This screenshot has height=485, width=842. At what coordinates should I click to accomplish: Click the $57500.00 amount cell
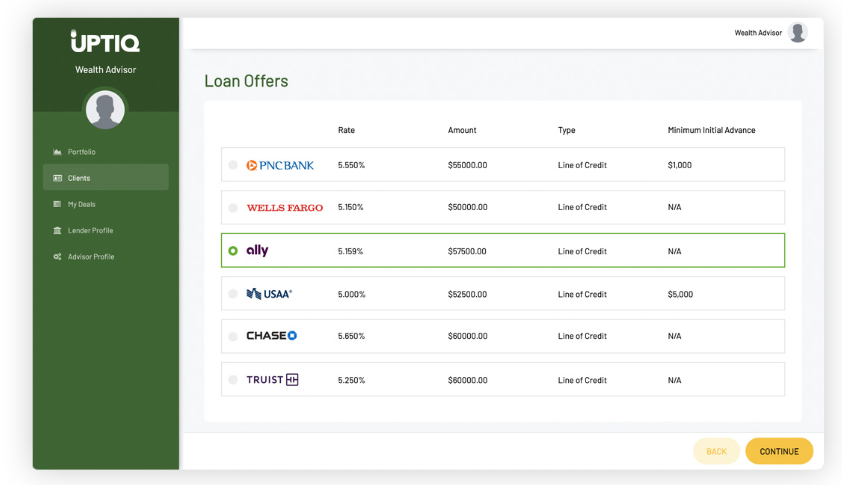pyautogui.click(x=467, y=251)
